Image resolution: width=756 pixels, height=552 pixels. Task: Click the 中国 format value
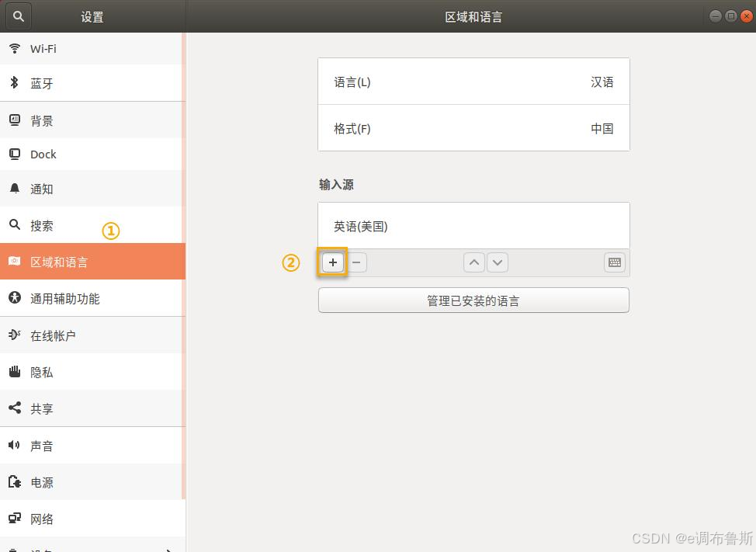click(x=602, y=128)
